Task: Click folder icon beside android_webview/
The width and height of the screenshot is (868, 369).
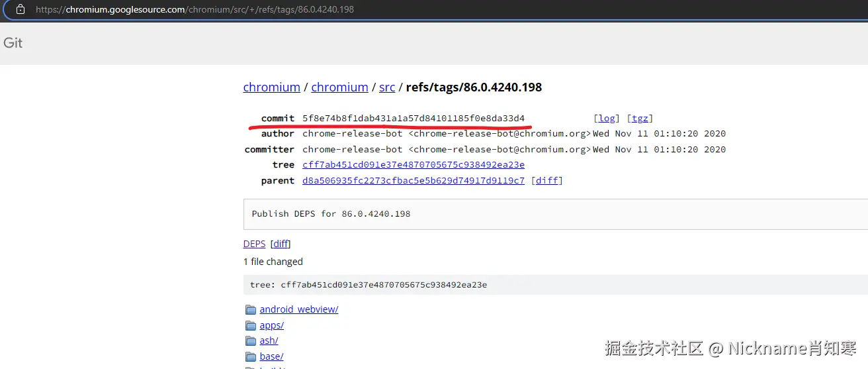Action: coord(251,309)
